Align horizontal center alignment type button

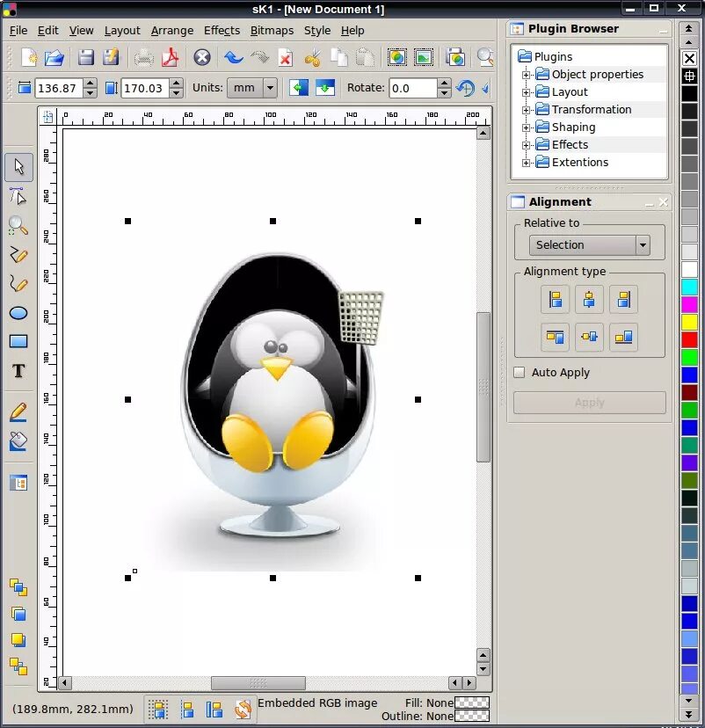coord(589,300)
